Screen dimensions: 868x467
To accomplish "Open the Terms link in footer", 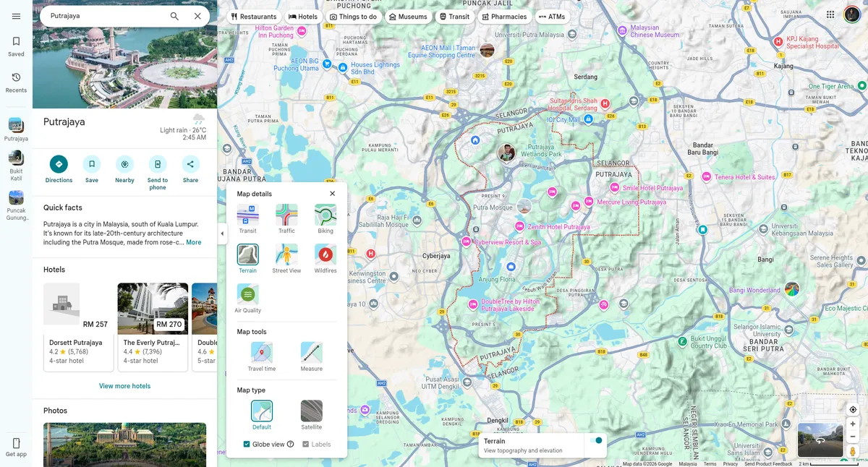I will click(710, 464).
